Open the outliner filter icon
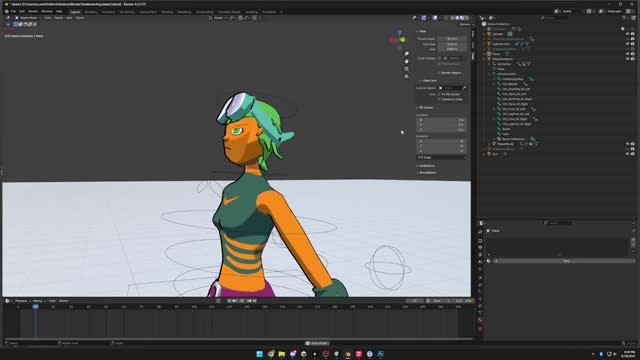The width and height of the screenshot is (640, 360). coord(625,18)
